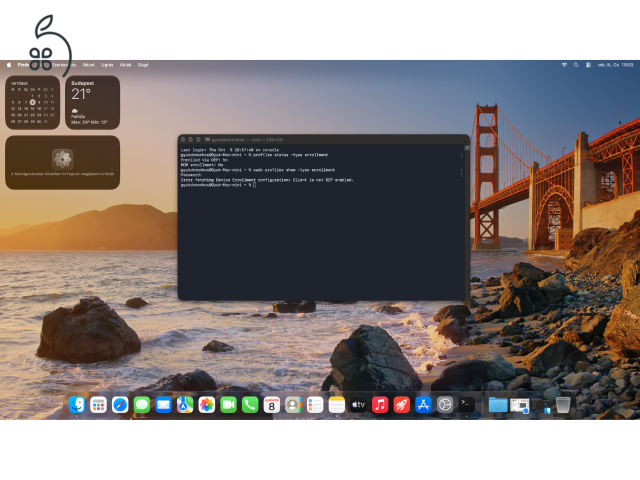Click the Budapest weather widget
The image size is (640, 480).
coord(93,102)
